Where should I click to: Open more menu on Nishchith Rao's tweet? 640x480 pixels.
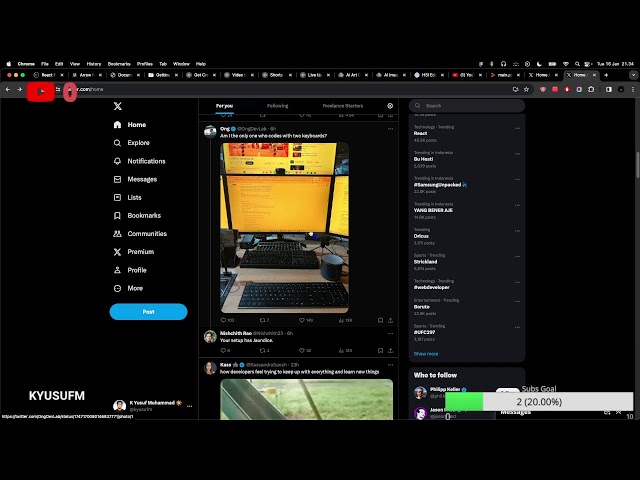[391, 333]
